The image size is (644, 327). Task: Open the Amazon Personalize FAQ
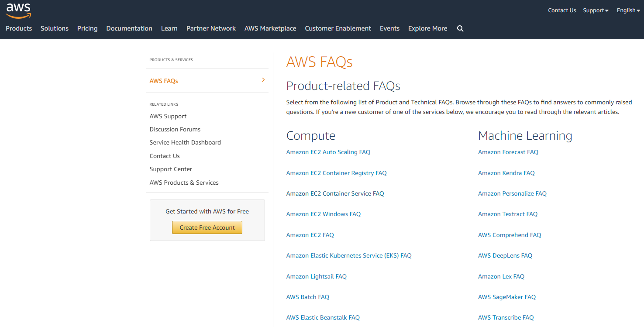513,193
